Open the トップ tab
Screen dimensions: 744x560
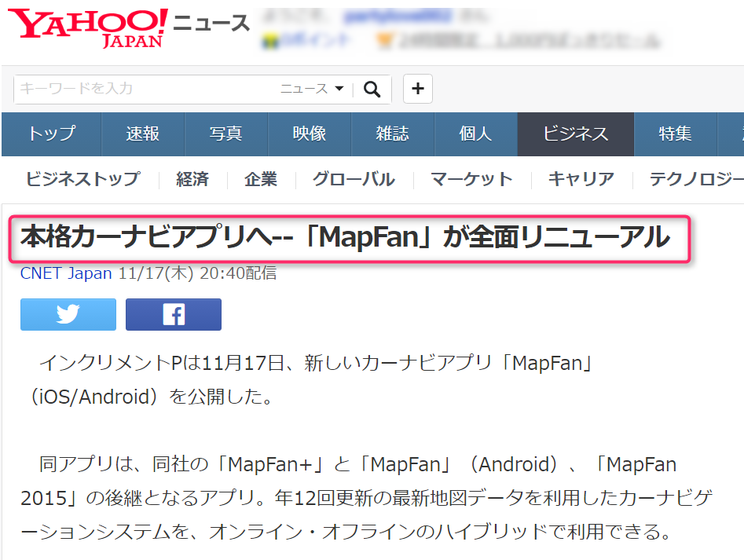pos(51,134)
